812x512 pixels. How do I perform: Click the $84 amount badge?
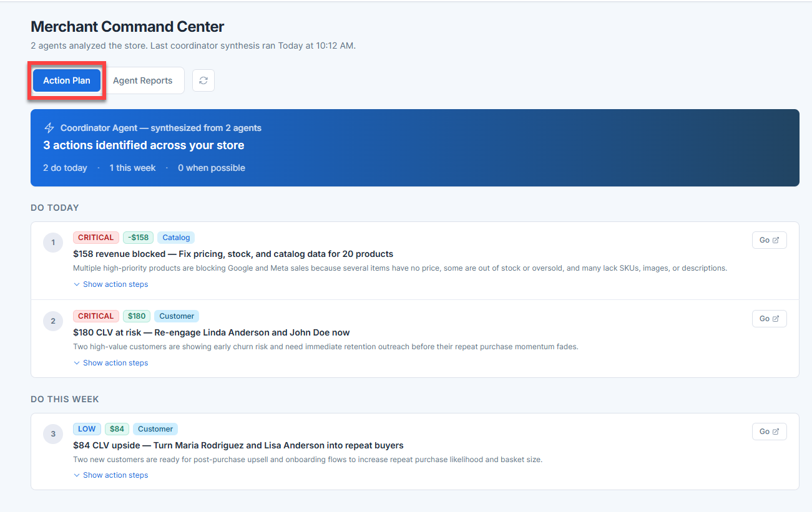click(117, 429)
